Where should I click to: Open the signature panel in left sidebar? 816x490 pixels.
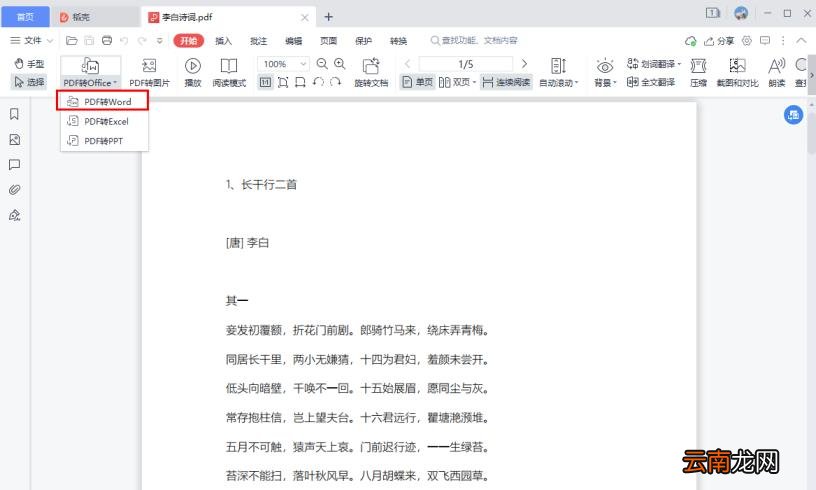pos(15,215)
